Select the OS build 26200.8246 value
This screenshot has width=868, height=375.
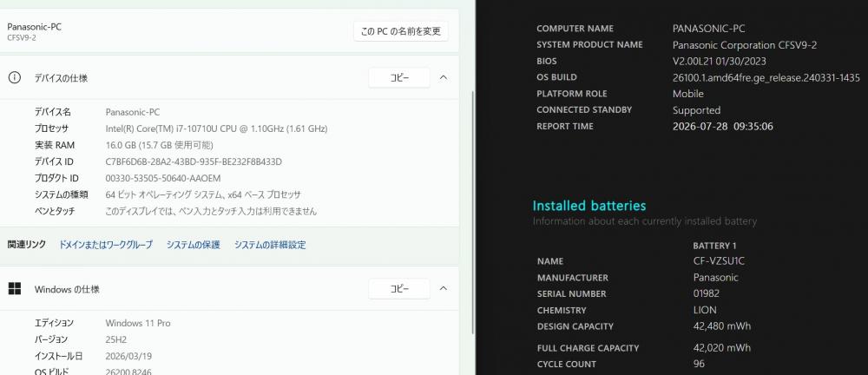point(128,372)
